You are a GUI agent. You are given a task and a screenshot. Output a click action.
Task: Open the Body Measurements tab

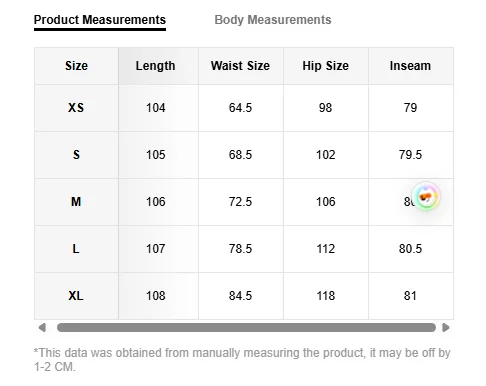click(x=273, y=20)
